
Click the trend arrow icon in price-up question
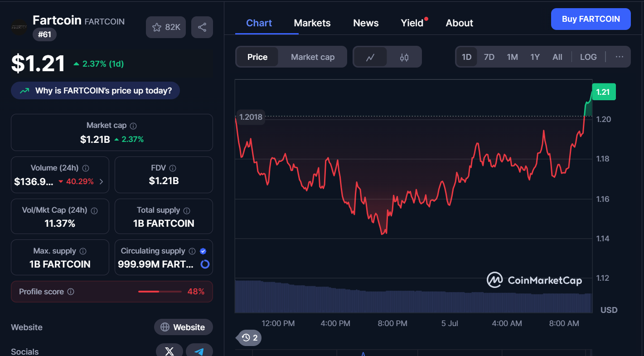[24, 91]
